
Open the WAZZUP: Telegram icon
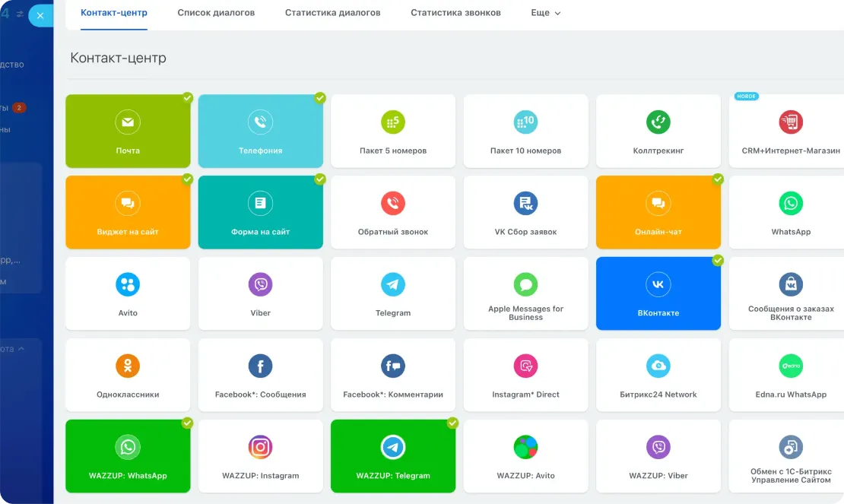pos(393,447)
